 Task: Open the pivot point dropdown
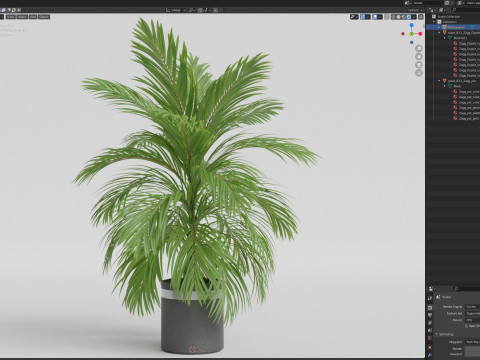click(192, 10)
